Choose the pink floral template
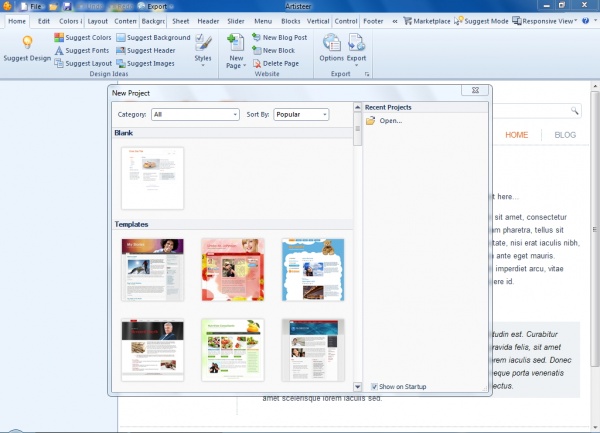This screenshot has width=600, height=433. [x=233, y=270]
